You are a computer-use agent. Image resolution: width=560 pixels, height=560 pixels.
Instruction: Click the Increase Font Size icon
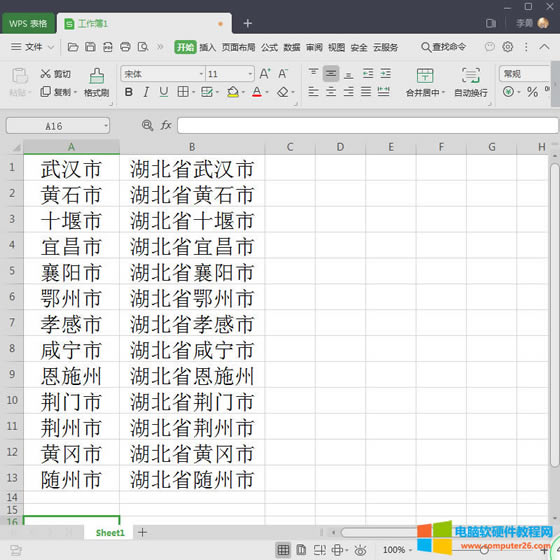click(265, 74)
